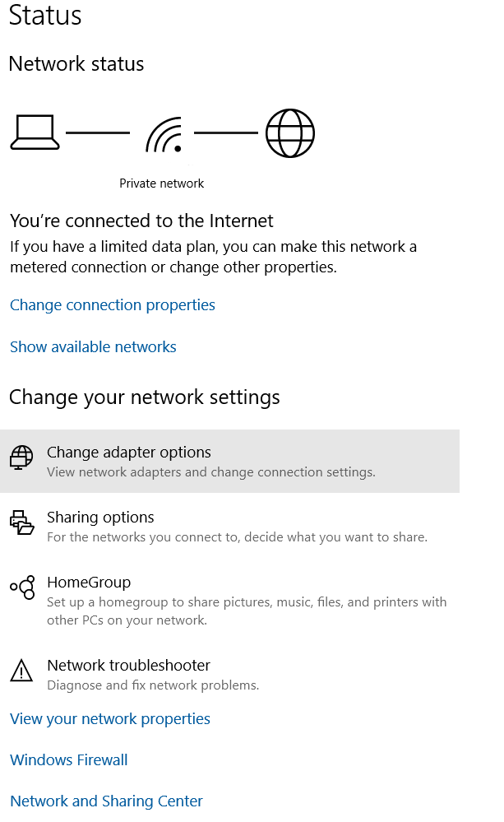Go to Network and Sharing Center
Viewport: 504px width, 822px height.
tap(106, 801)
